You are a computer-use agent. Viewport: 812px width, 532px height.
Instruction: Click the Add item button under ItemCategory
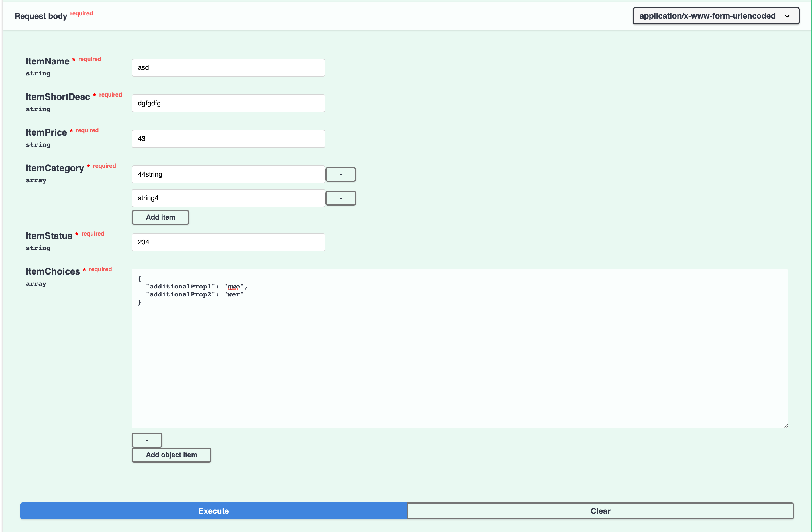(160, 217)
